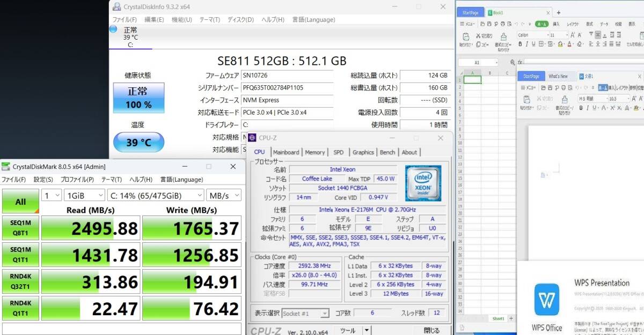Click the Format Painter brush in WPS Spreadsheets

point(503,36)
